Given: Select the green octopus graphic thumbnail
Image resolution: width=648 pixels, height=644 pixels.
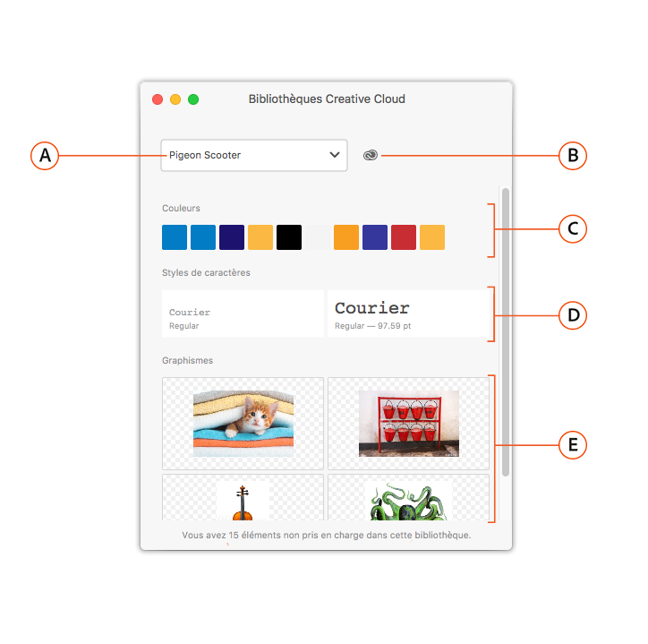Looking at the screenshot, I should [408, 497].
